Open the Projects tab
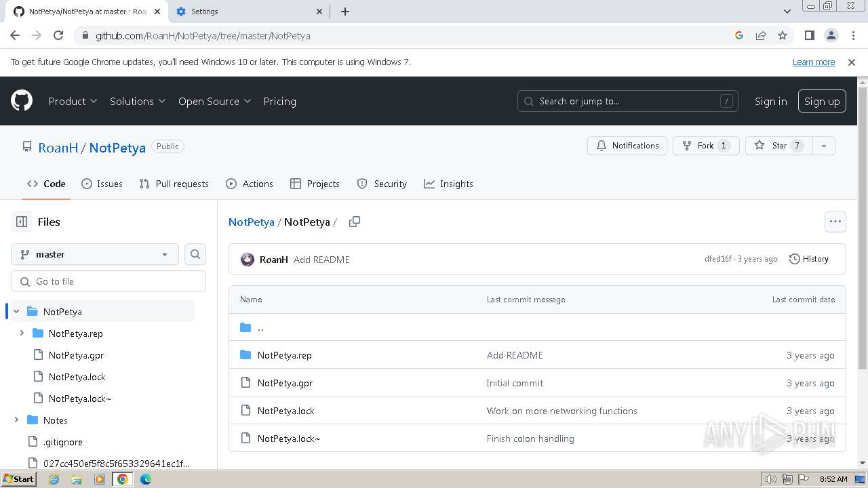 tap(315, 184)
